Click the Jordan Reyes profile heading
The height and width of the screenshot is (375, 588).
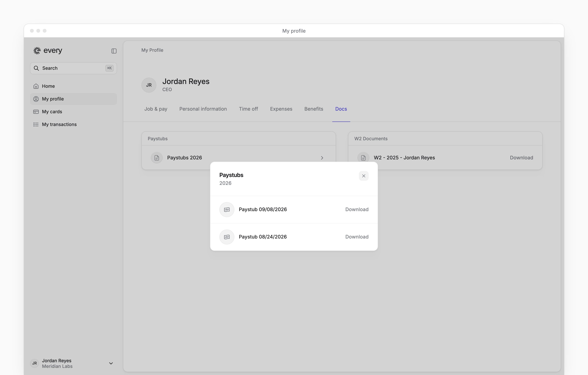coord(186,81)
